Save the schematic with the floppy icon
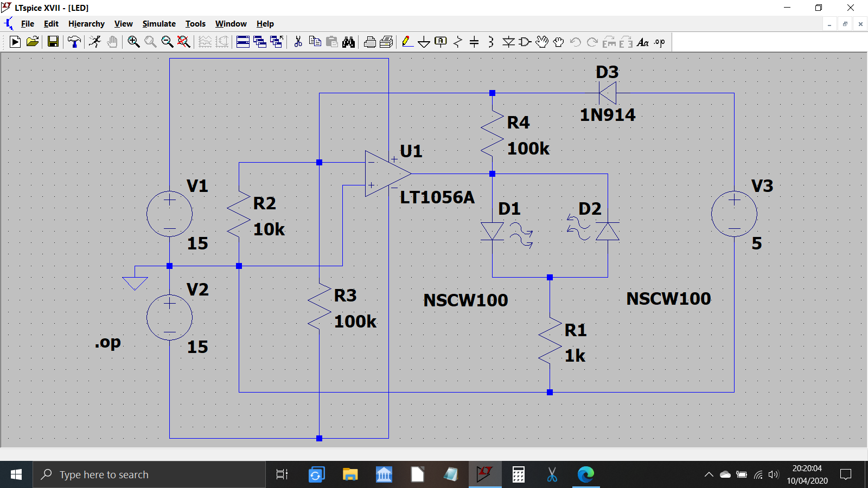 tap(53, 42)
